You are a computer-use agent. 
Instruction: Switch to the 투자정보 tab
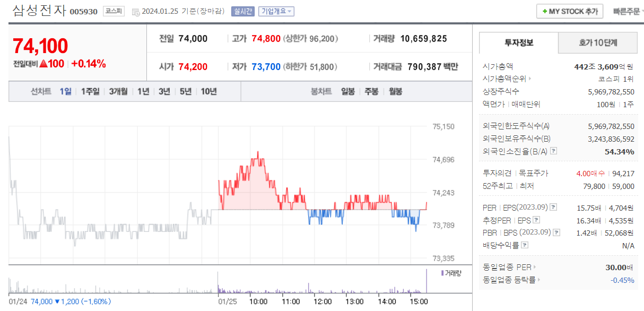(519, 42)
